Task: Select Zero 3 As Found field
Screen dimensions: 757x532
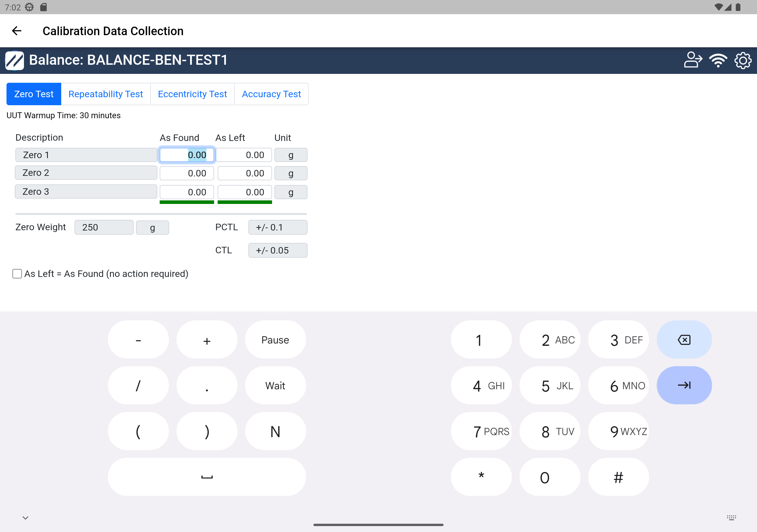Action: 187,192
